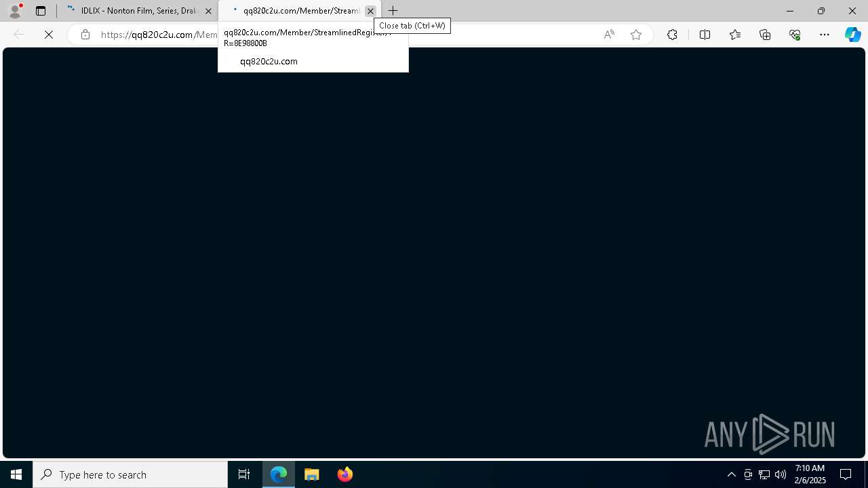This screenshot has width=868, height=488.
Task: Open Settings and more ellipsis menu
Action: (x=825, y=35)
